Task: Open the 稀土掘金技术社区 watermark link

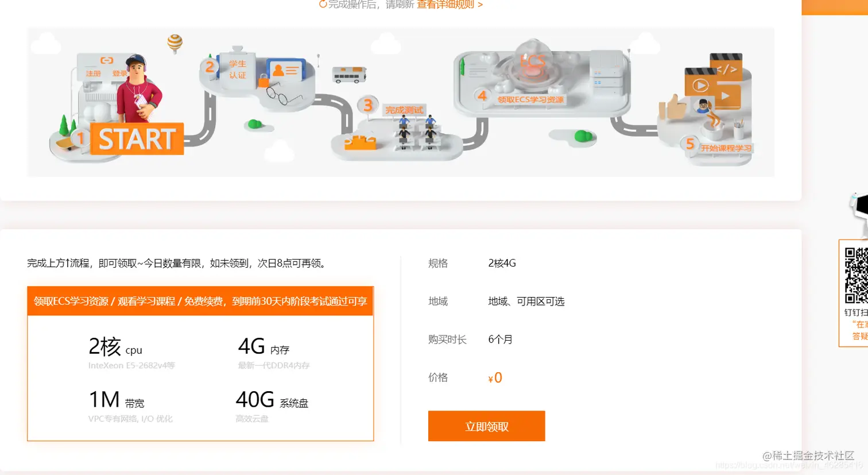Action: coord(809,455)
